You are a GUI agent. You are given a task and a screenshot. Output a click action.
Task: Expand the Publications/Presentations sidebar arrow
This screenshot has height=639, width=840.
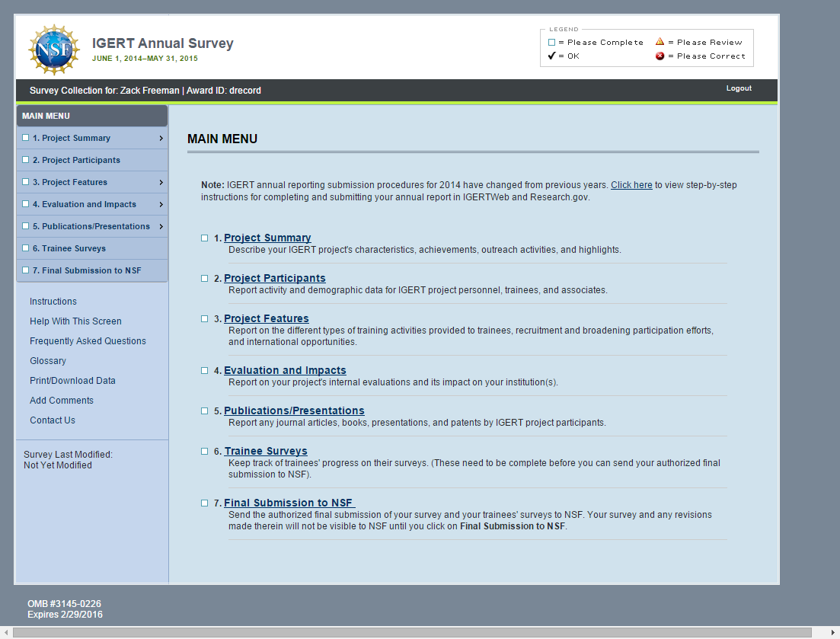click(161, 227)
